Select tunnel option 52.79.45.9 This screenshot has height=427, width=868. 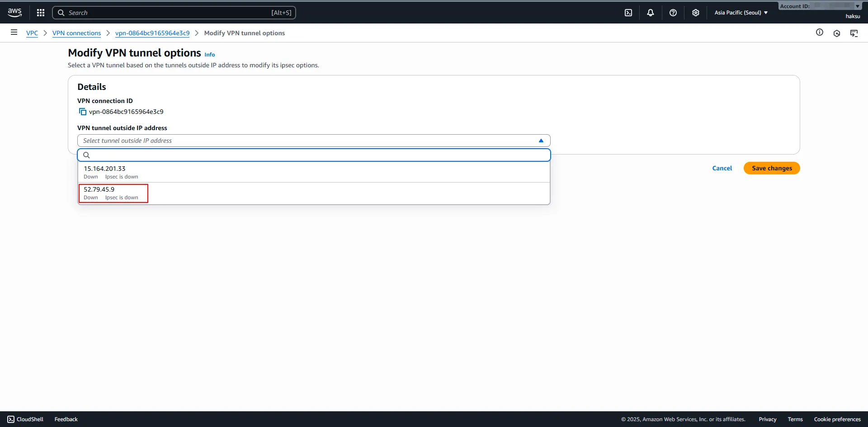tap(314, 193)
